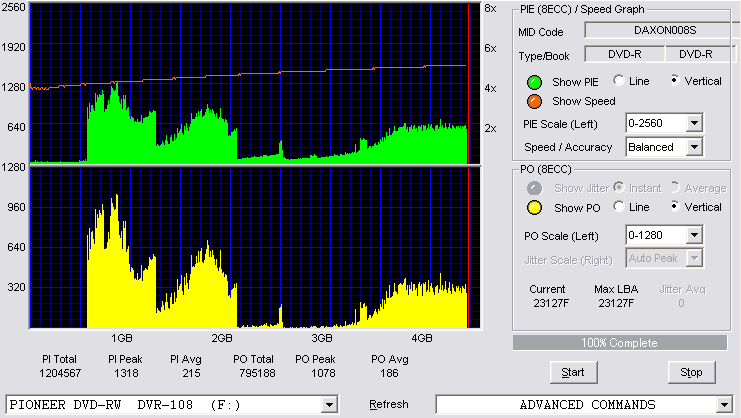The height and width of the screenshot is (418, 741).
Task: Open the Jitter Scale Auto Peak dropdown
Action: tap(694, 258)
